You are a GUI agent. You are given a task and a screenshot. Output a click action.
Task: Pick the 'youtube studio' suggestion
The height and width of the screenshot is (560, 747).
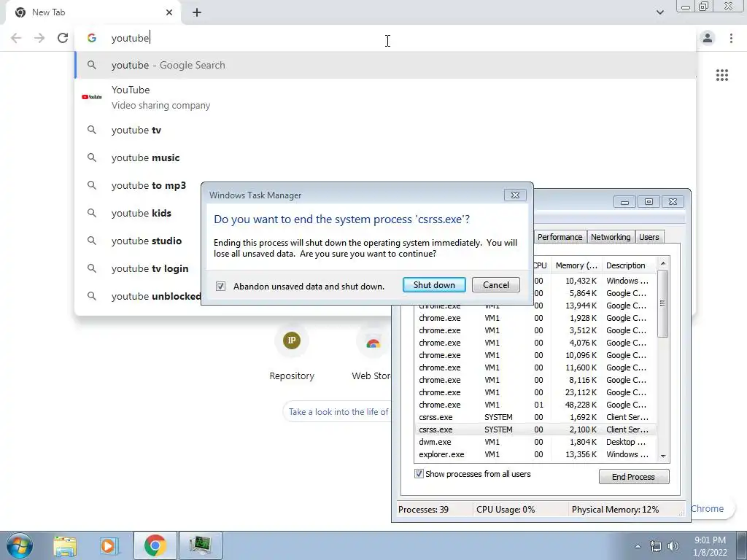pos(138,241)
